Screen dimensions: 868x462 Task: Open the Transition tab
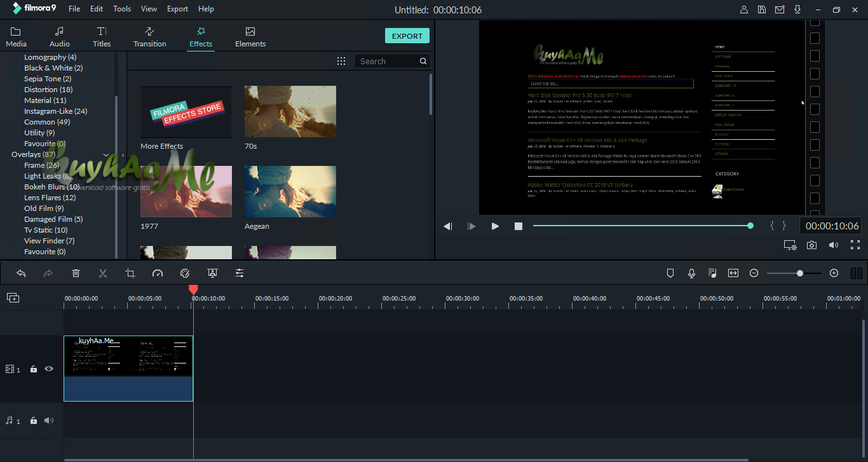pos(150,37)
